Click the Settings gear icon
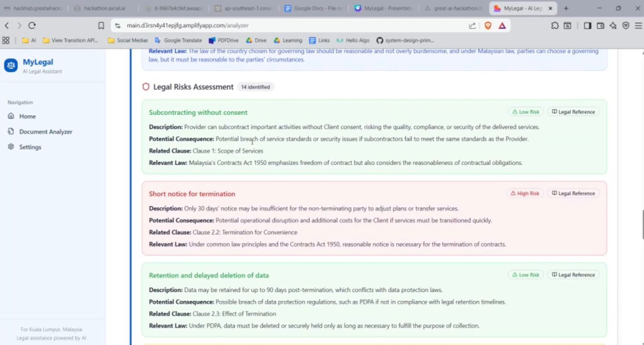Viewport: 644px width, 345px height. click(11, 147)
